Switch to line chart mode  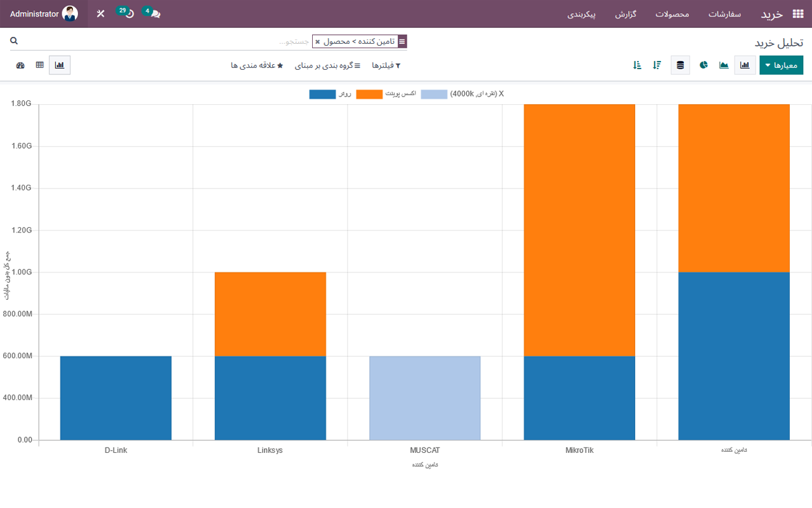(724, 65)
